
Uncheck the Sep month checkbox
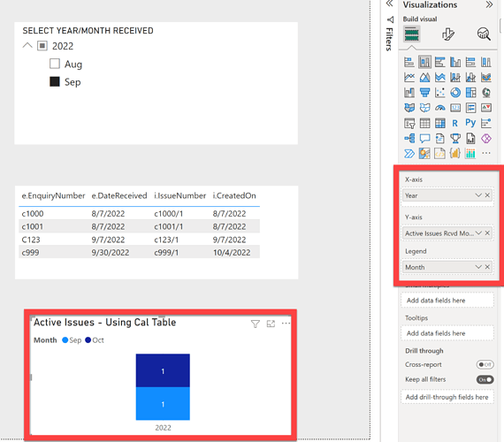(x=55, y=81)
